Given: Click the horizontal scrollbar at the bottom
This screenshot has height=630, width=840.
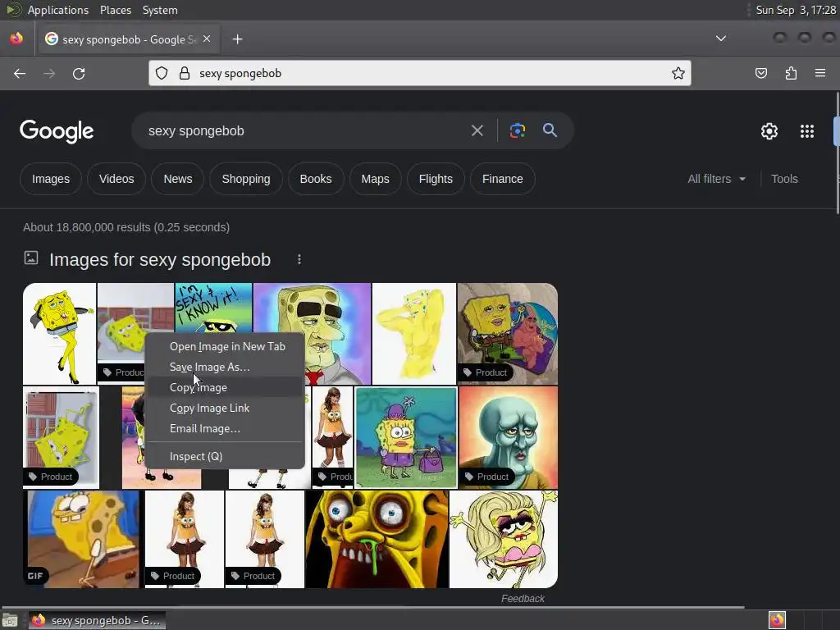Looking at the screenshot, I should pos(372,608).
